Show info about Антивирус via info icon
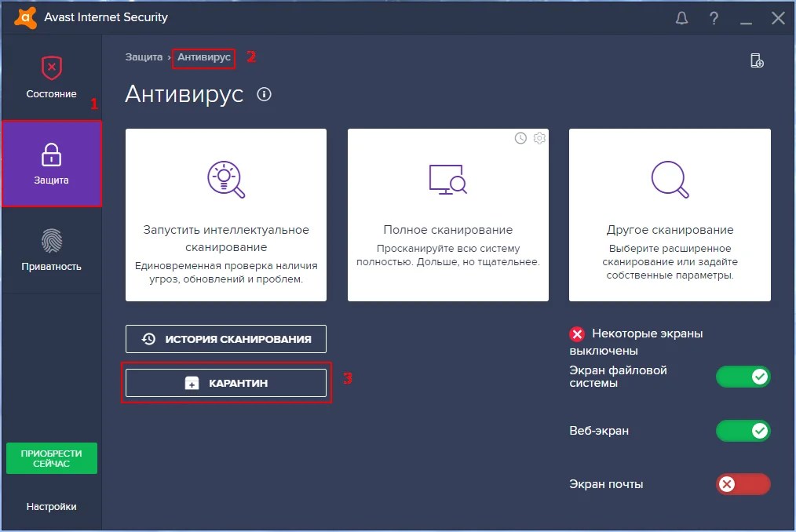The height and width of the screenshot is (532, 796). [264, 94]
